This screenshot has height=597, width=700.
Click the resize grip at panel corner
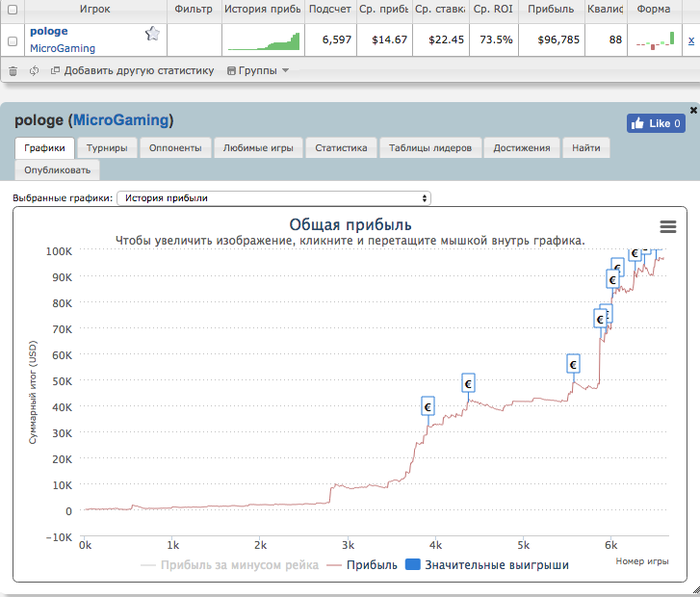(695, 592)
